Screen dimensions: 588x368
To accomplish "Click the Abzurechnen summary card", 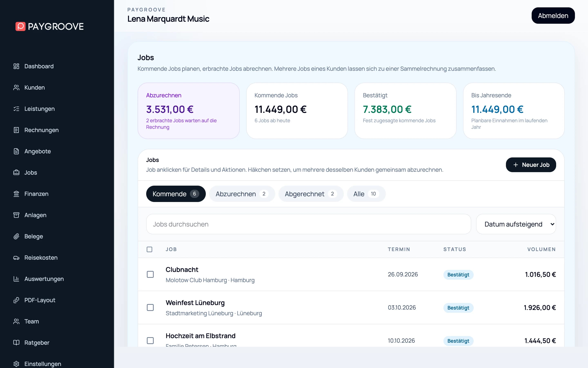I will [189, 111].
